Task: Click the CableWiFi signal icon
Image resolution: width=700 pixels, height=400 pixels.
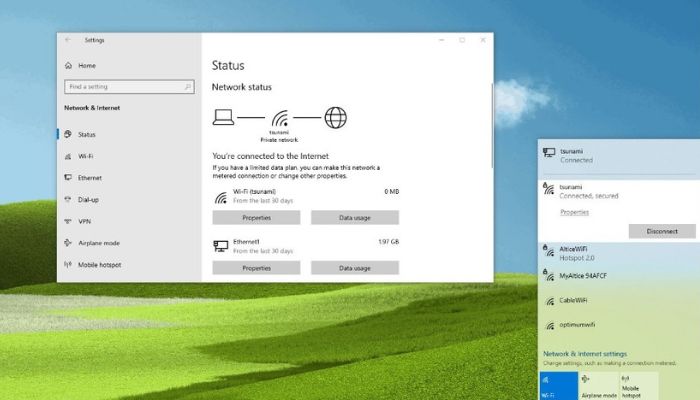Action: 550,301
